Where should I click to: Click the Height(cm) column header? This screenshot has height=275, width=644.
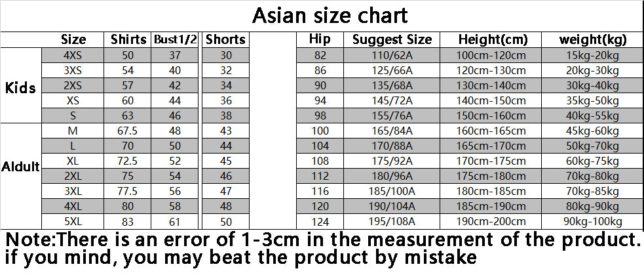(493, 39)
